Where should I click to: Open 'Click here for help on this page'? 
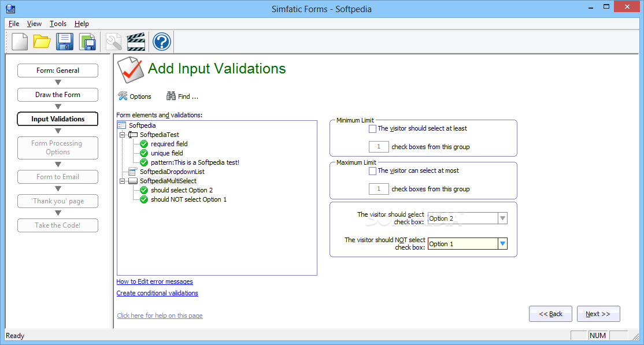(x=160, y=316)
